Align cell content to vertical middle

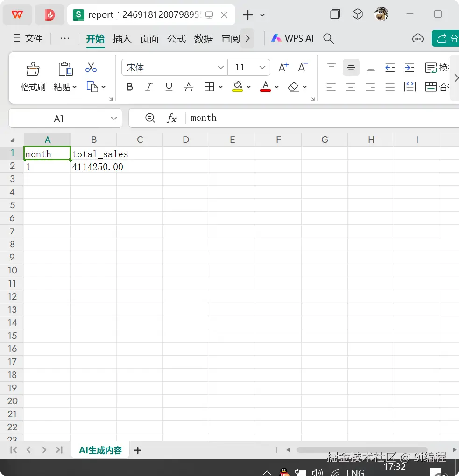[351, 67]
